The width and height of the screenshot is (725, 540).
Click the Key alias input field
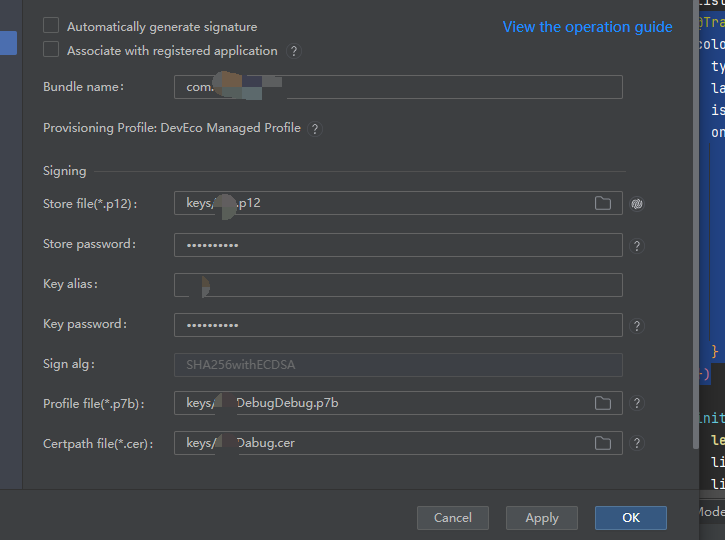click(398, 285)
